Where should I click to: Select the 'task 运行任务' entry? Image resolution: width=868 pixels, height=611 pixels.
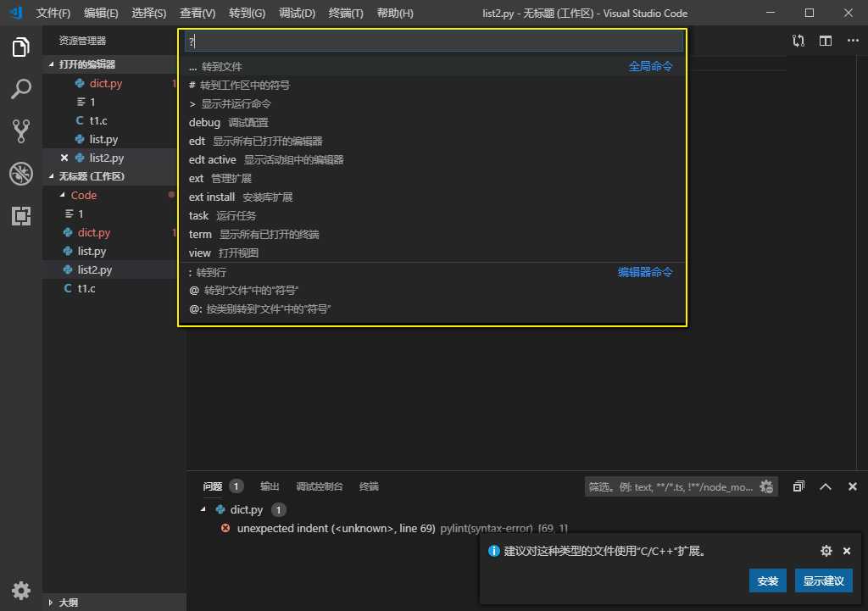[432, 215]
